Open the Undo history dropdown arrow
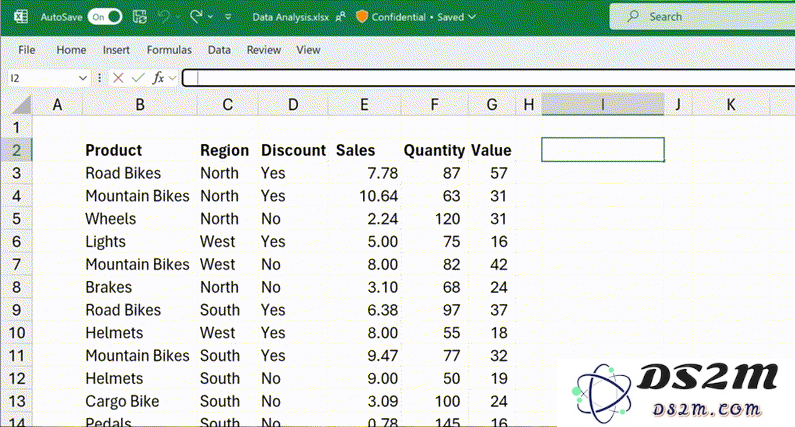Image resolution: width=795 pixels, height=427 pixels. [178, 17]
